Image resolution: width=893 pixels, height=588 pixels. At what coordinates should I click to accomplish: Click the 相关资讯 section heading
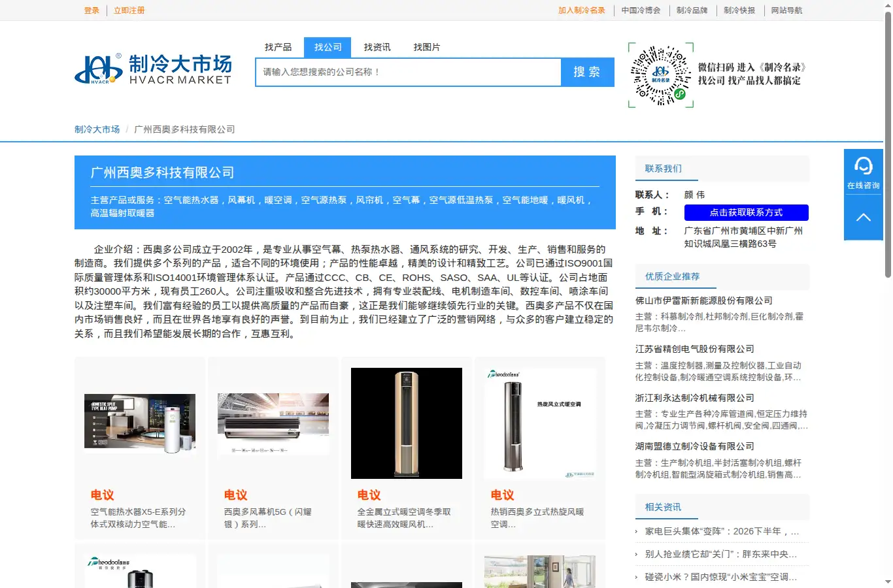[x=664, y=507]
